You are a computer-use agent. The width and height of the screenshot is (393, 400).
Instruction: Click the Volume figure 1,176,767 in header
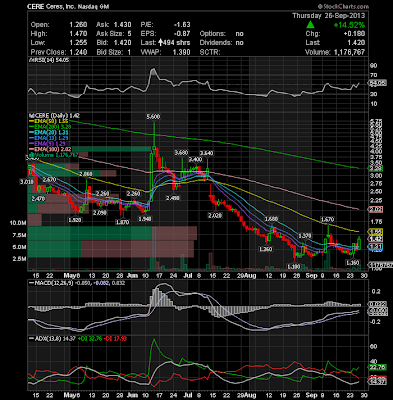click(348, 52)
